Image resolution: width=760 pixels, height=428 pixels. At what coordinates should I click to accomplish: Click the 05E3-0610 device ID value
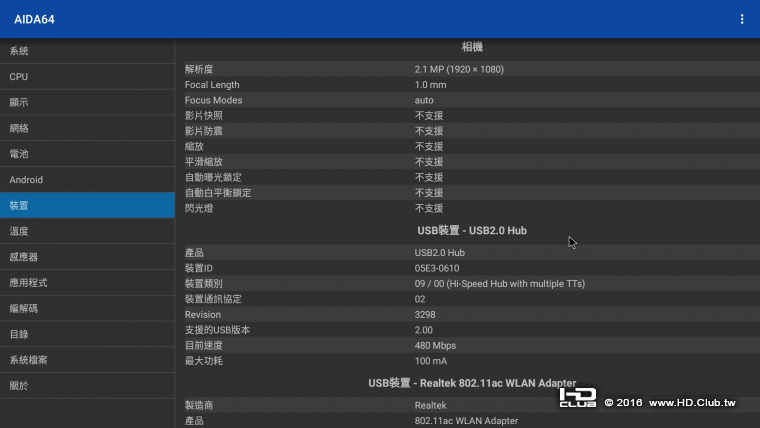pos(437,268)
